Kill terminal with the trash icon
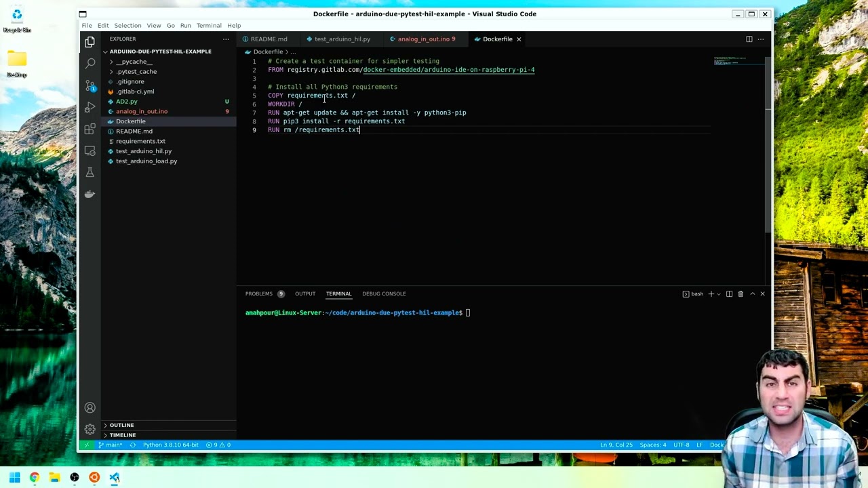 (x=741, y=293)
